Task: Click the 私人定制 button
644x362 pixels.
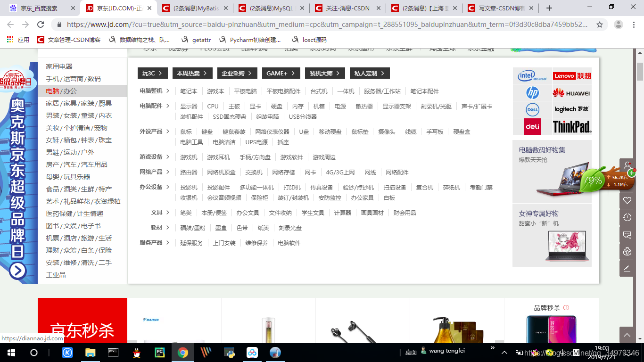Action: (x=370, y=73)
